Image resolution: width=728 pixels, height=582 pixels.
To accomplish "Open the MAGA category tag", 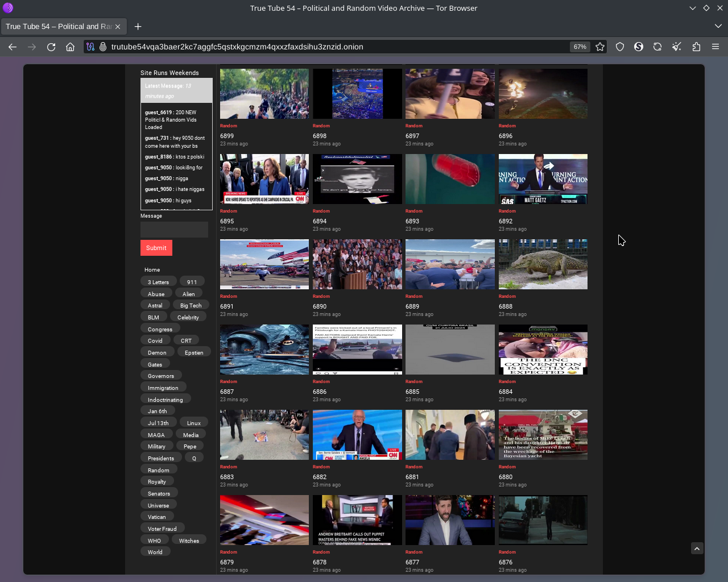I will point(156,435).
